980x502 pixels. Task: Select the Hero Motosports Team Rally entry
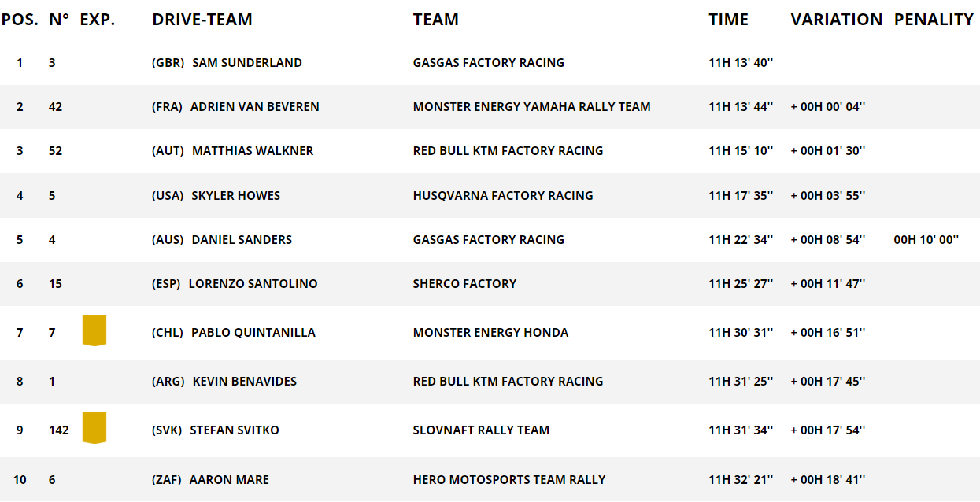point(509,480)
